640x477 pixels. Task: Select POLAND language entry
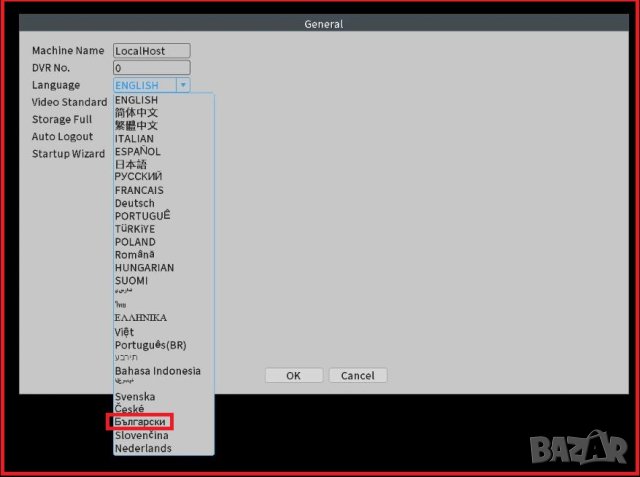pyautogui.click(x=135, y=242)
